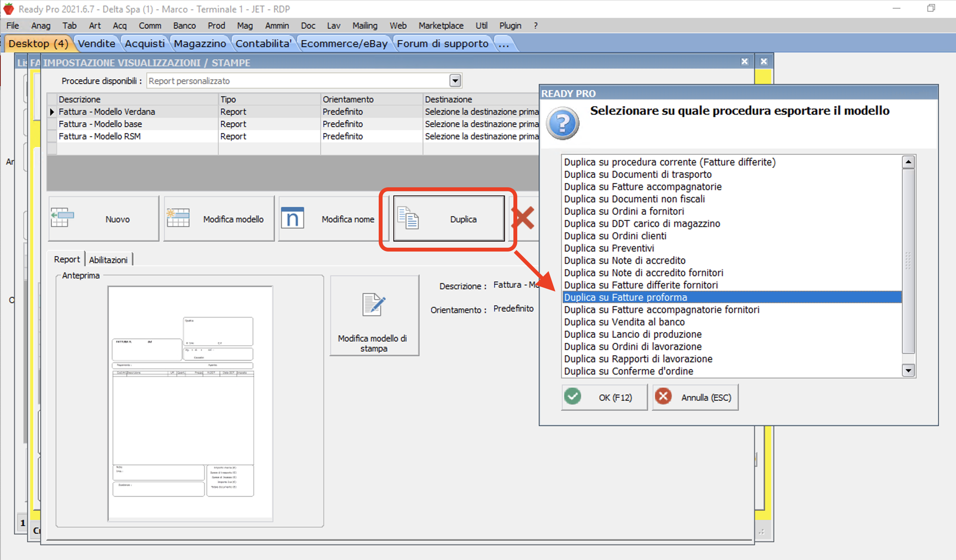Open the ? help menu
The height and width of the screenshot is (560, 956).
[x=536, y=25]
